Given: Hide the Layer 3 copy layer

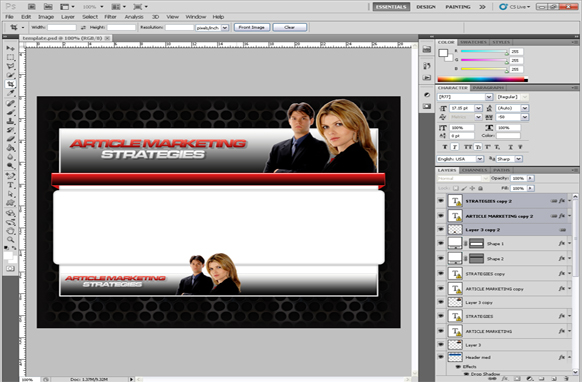Looking at the screenshot, I should 441,302.
